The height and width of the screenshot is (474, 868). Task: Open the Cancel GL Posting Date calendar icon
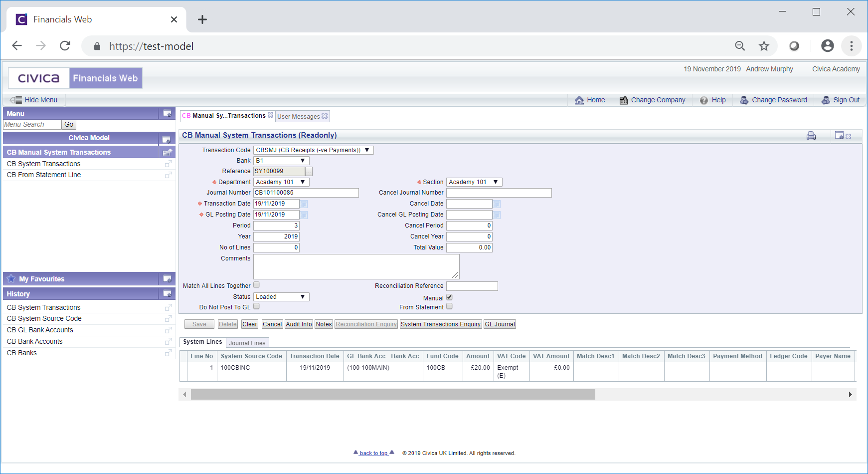point(497,215)
